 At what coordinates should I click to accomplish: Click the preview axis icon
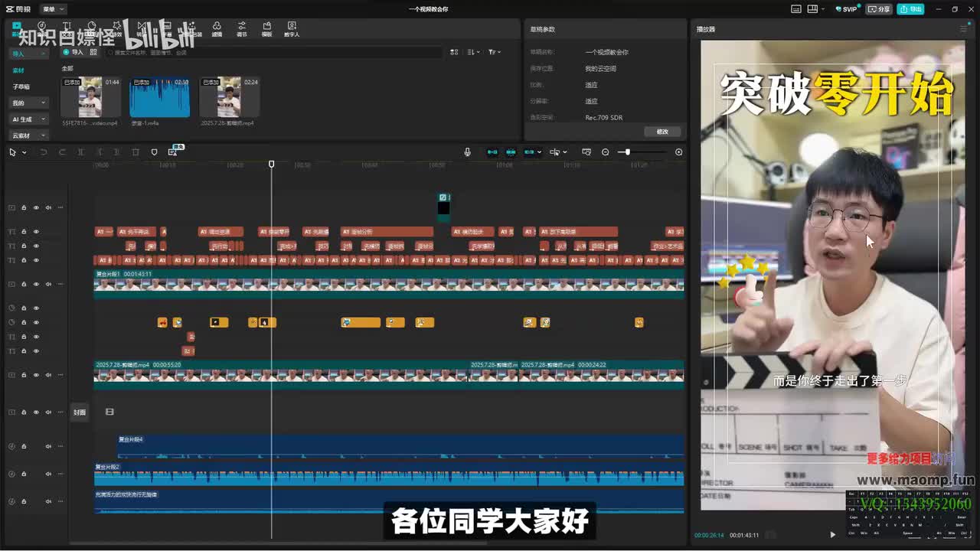(554, 152)
